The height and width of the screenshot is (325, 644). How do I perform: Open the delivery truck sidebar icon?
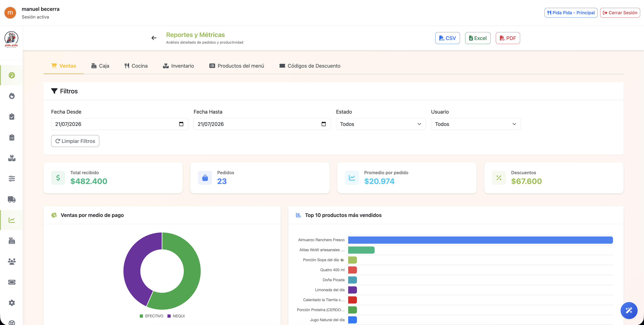click(x=12, y=199)
